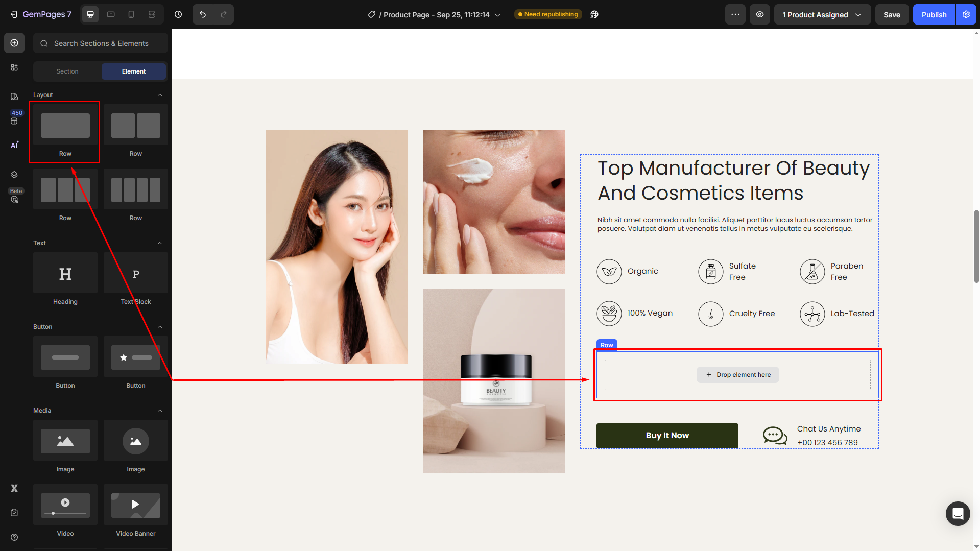Collapse the Media elements section
Viewport: 980px width, 551px height.
click(x=160, y=411)
